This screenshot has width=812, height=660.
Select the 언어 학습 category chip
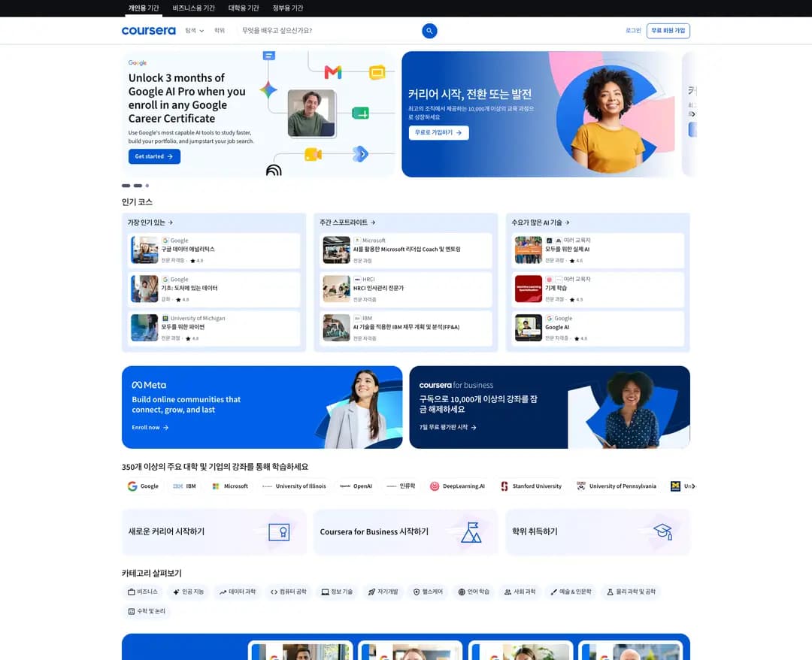(474, 592)
